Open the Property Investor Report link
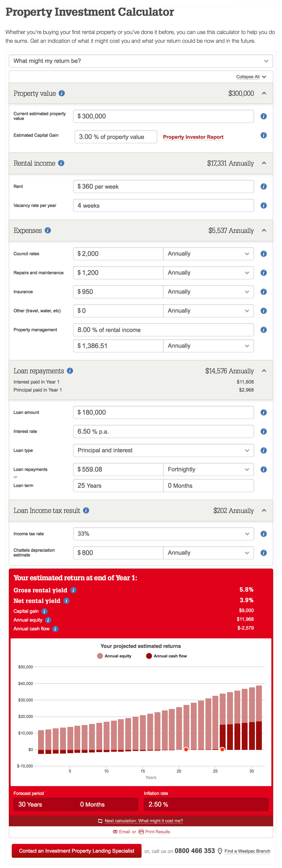Viewport: 282px width, 868px height. coord(193,137)
